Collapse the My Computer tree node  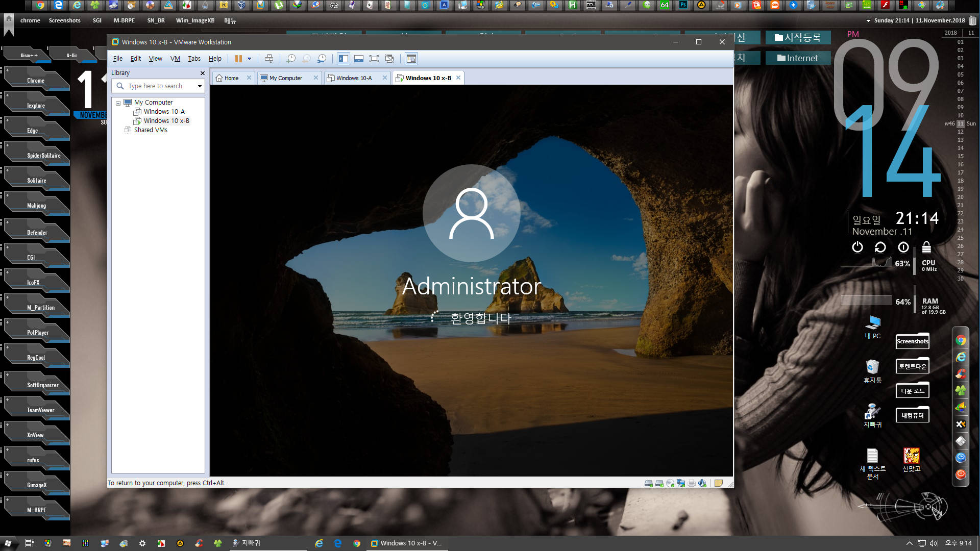pyautogui.click(x=118, y=103)
